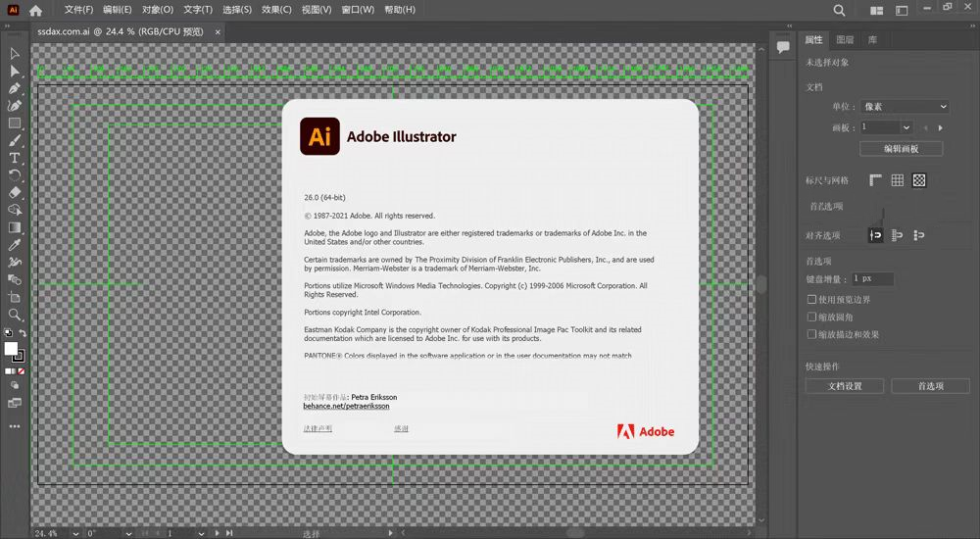Select the Rectangle tool
The width and height of the screenshot is (980, 539).
(x=15, y=123)
